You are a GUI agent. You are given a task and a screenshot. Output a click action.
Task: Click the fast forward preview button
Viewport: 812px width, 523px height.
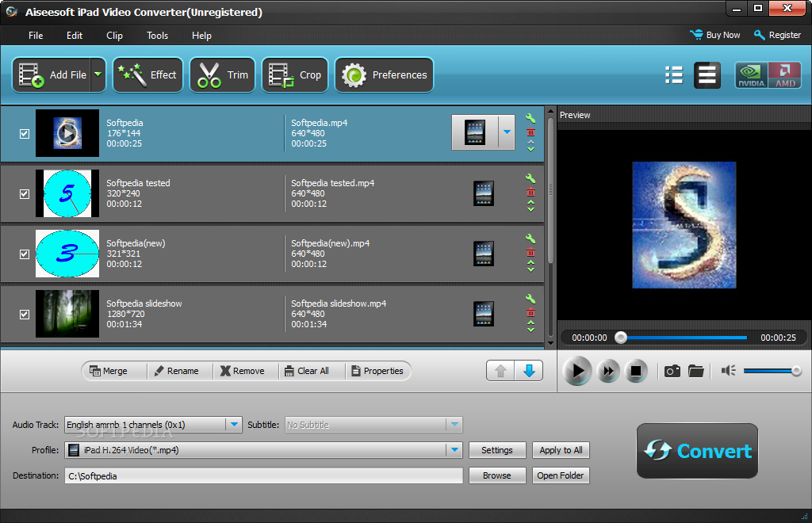(x=608, y=371)
